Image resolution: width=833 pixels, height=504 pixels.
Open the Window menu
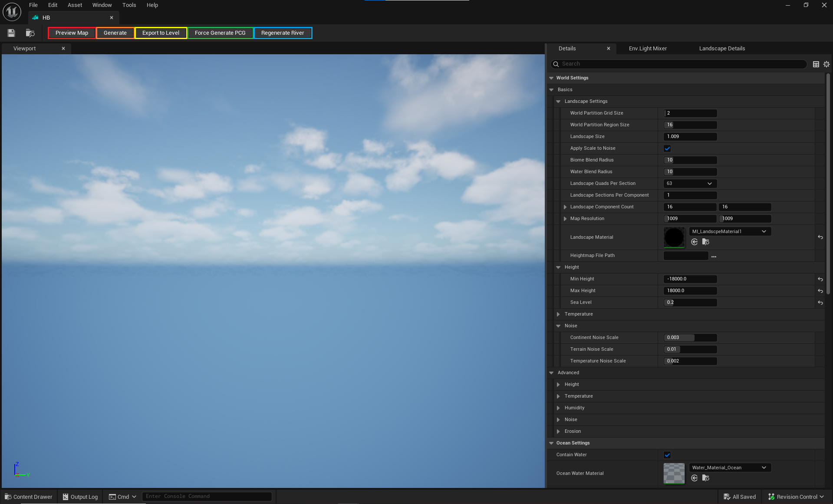click(102, 5)
